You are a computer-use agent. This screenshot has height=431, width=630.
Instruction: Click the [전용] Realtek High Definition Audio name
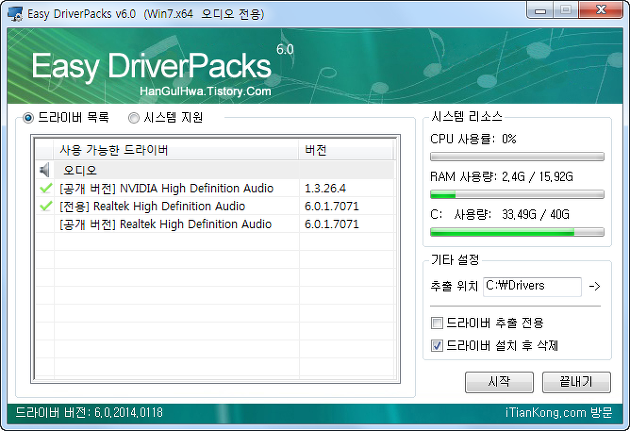point(152,206)
